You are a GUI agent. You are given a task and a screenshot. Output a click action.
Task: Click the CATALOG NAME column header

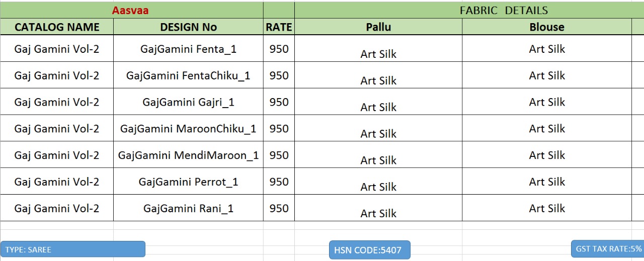click(57, 27)
